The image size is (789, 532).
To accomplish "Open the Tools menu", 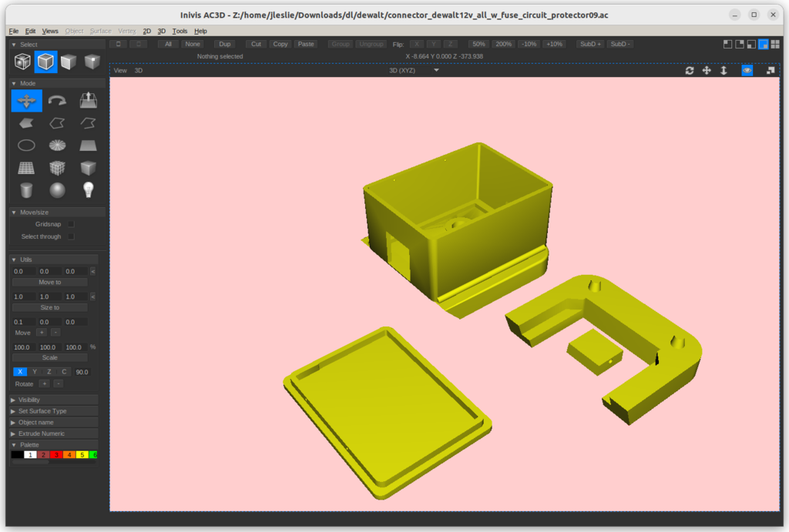I will pos(180,31).
